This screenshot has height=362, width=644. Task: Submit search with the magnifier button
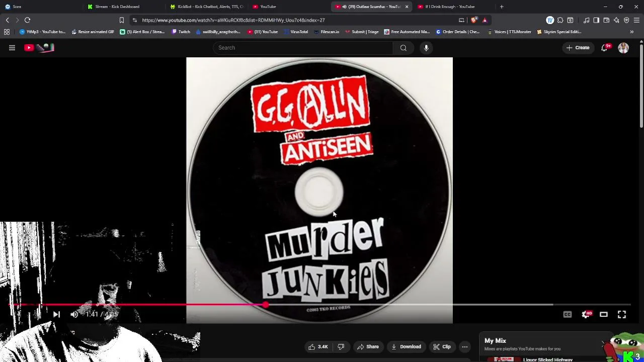[x=404, y=48]
